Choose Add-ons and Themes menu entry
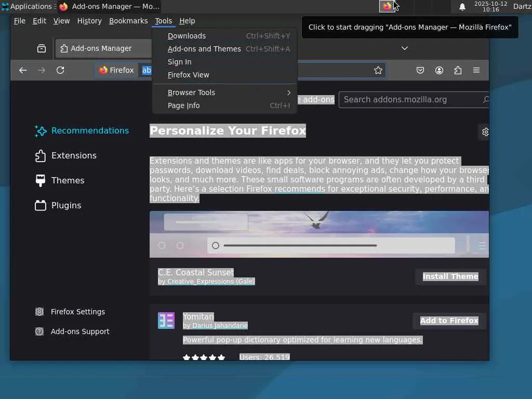 tap(225, 49)
